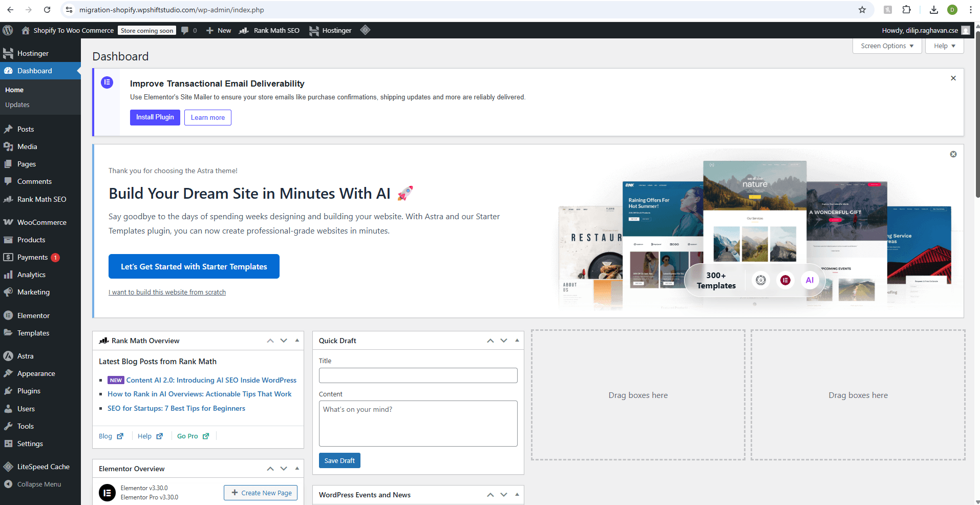Click the LiteSpeed Cache icon in the sidebar

point(8,467)
